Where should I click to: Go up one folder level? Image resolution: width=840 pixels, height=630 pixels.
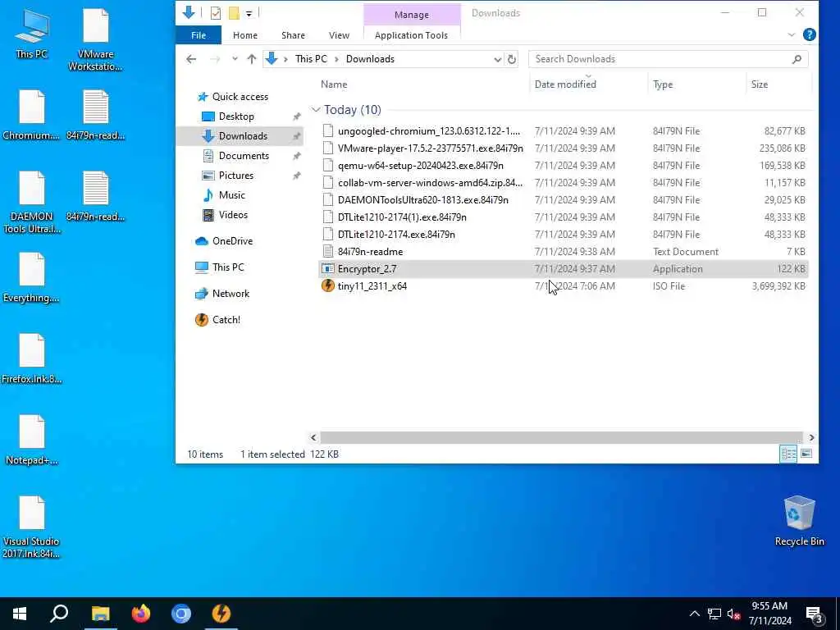(x=251, y=59)
